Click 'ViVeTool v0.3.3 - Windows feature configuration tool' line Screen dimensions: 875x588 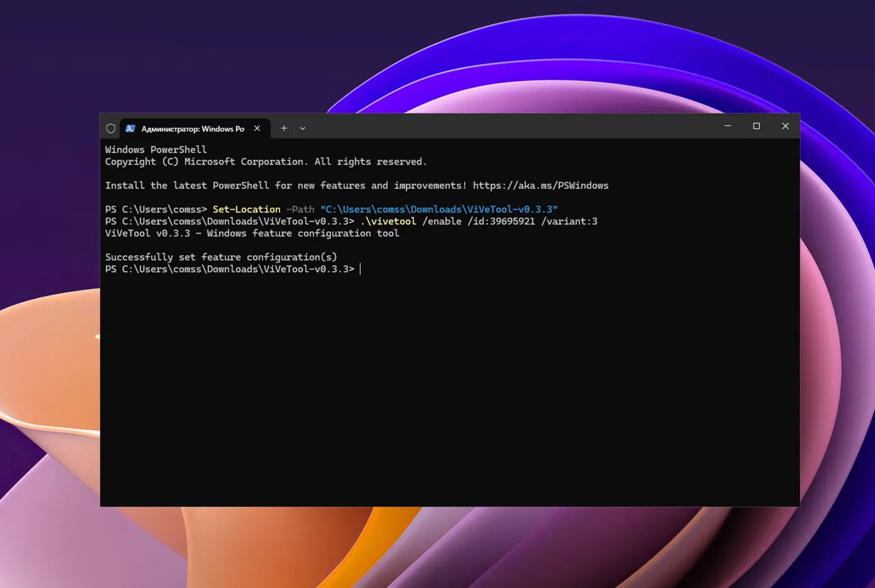point(252,233)
